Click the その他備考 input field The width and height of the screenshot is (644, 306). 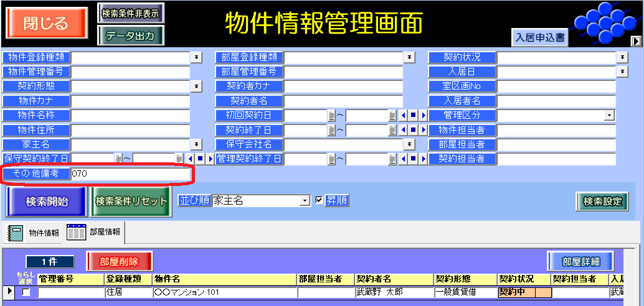[x=130, y=174]
